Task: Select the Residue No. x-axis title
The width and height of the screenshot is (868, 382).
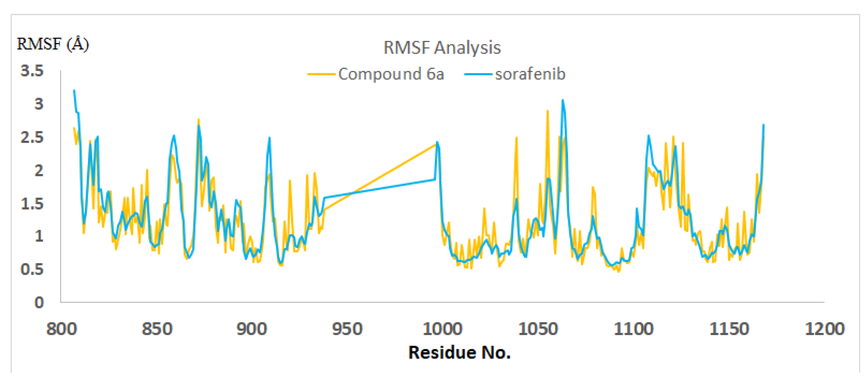Action: point(459,352)
